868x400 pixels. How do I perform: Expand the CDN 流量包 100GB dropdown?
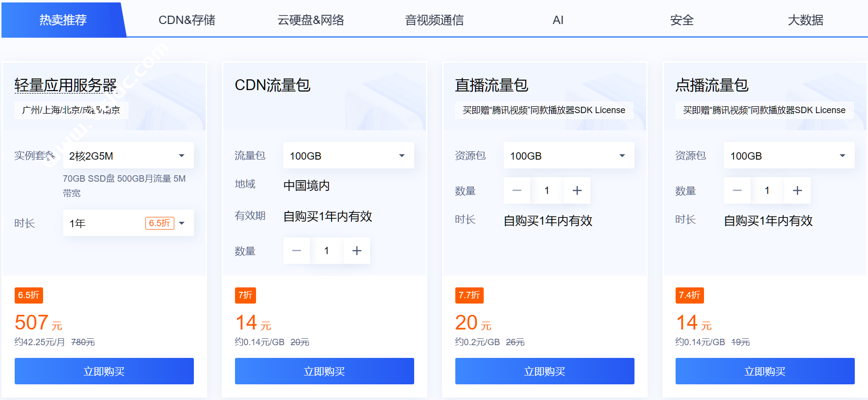[x=349, y=156]
